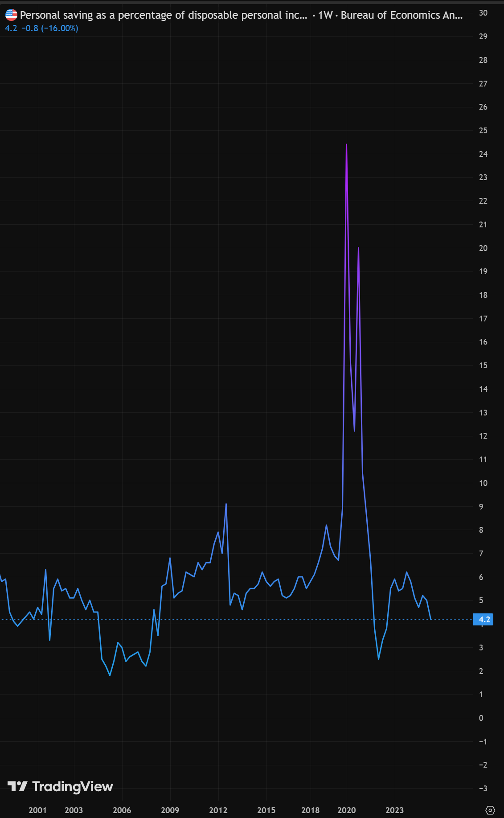Click the second purple peak near 20
Screen dimensions: 504x818
coord(358,248)
